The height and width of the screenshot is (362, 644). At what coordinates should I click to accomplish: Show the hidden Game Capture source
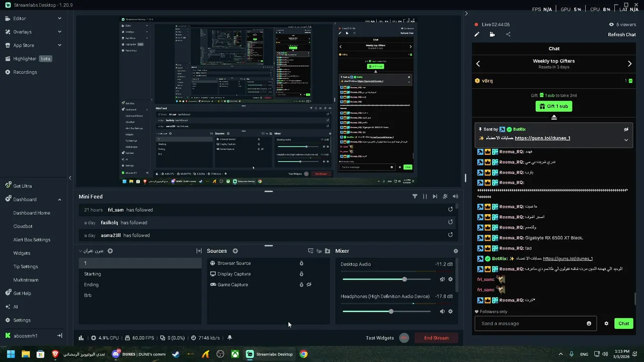tap(309, 285)
